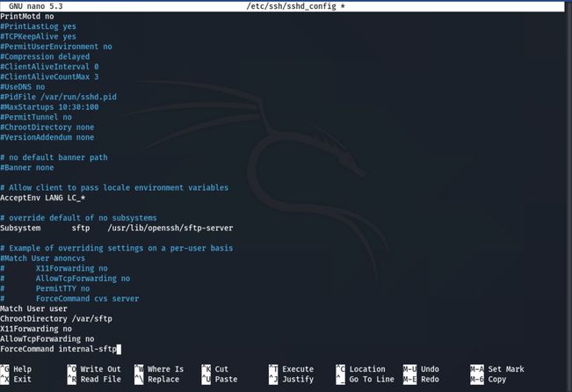Place cursor on '#ClientAliveInterval 0' line

tap(49, 67)
